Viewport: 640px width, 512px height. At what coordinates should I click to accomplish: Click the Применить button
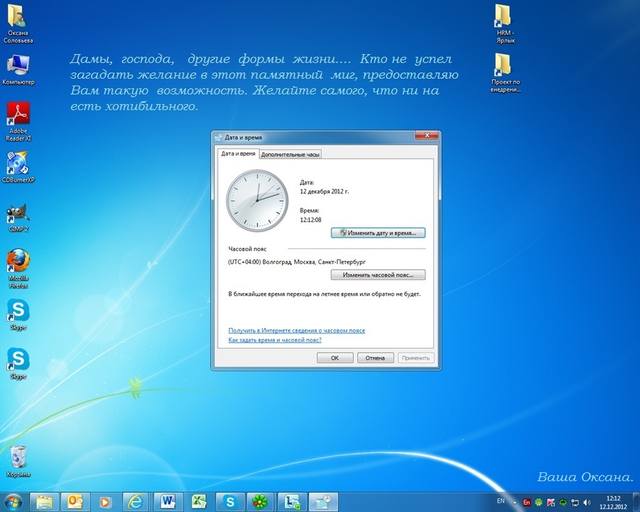416,358
